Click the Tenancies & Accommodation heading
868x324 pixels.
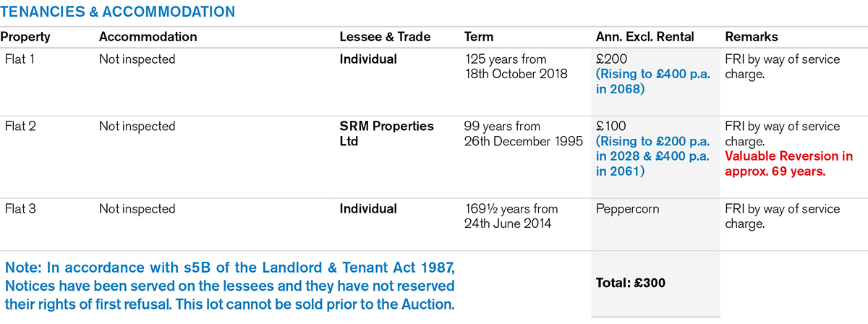(117, 12)
